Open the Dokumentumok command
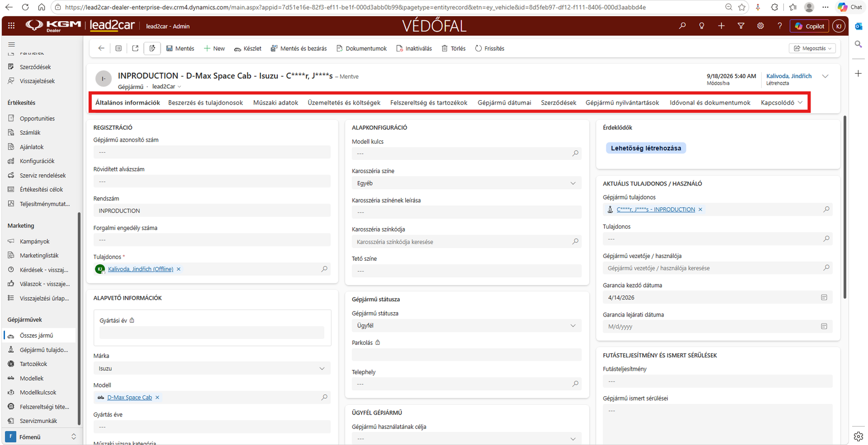Image resolution: width=868 pixels, height=445 pixels. click(361, 48)
